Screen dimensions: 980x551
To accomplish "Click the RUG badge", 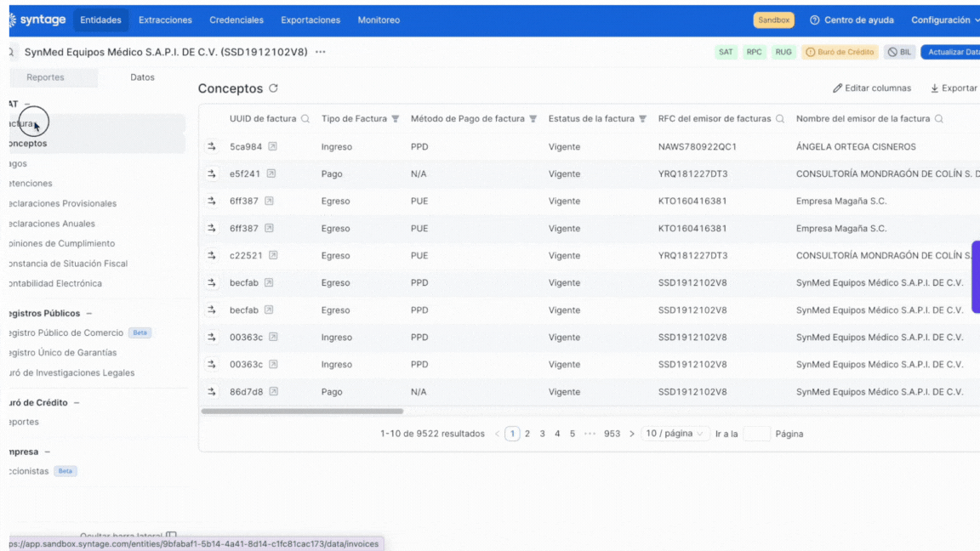I will click(x=783, y=52).
